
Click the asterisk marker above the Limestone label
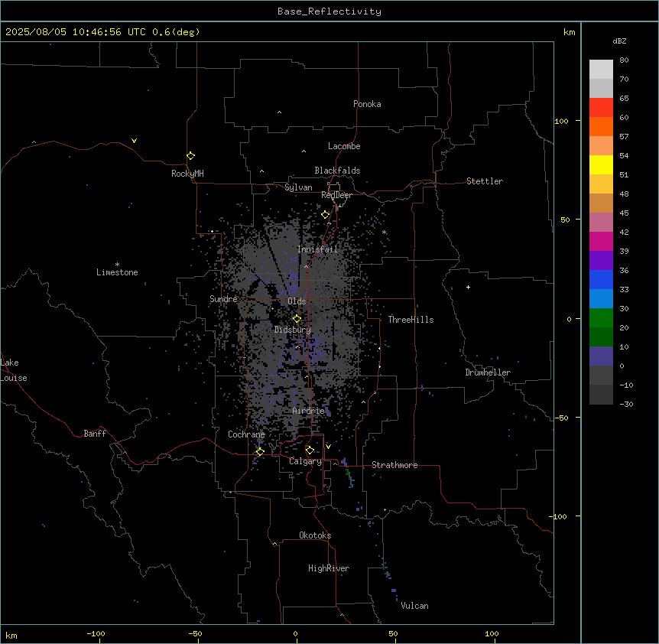click(x=117, y=264)
